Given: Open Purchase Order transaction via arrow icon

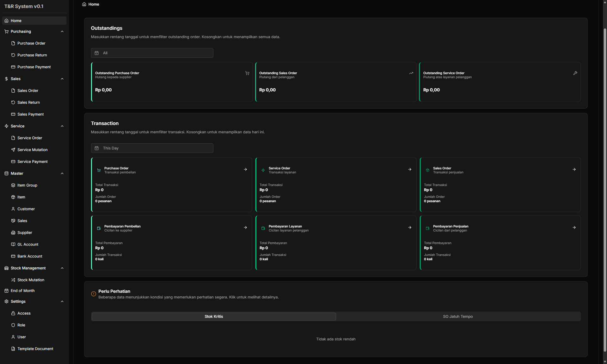Looking at the screenshot, I should [x=245, y=169].
